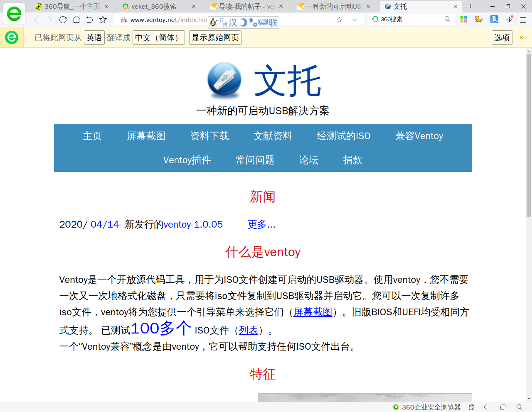The height and width of the screenshot is (412, 532).
Task: Click the 汉 input method indicator
Action: click(233, 22)
